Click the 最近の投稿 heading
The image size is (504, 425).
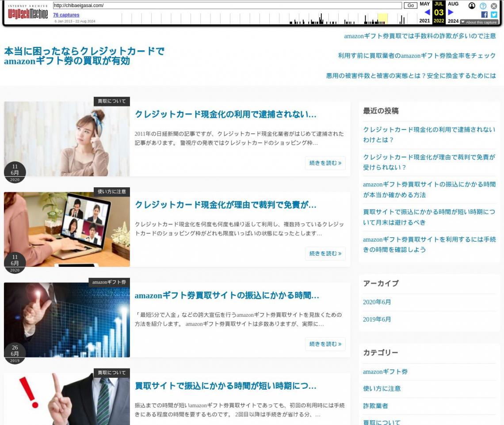click(381, 111)
